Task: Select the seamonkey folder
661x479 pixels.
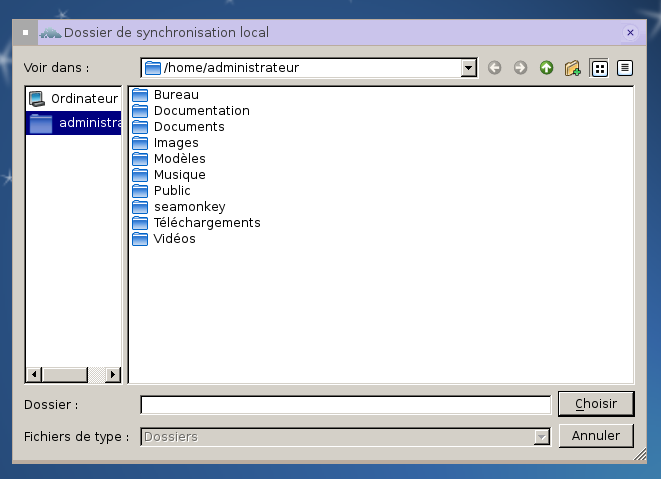Action: [x=179, y=207]
